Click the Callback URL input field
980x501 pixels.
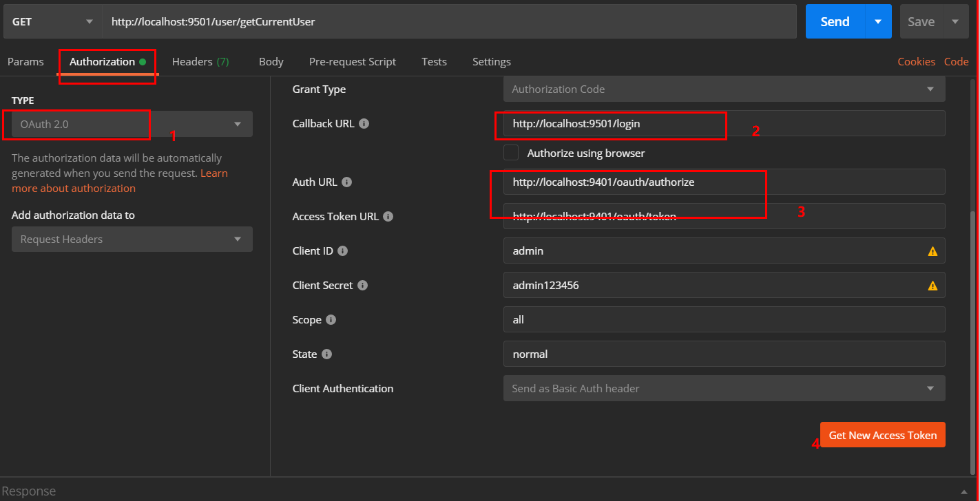pos(724,124)
